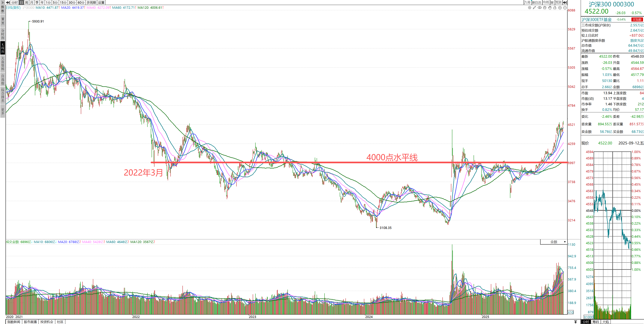644x324 pixels.
Task: Open the toolbox briefcase icon
Action: (x=545, y=8)
